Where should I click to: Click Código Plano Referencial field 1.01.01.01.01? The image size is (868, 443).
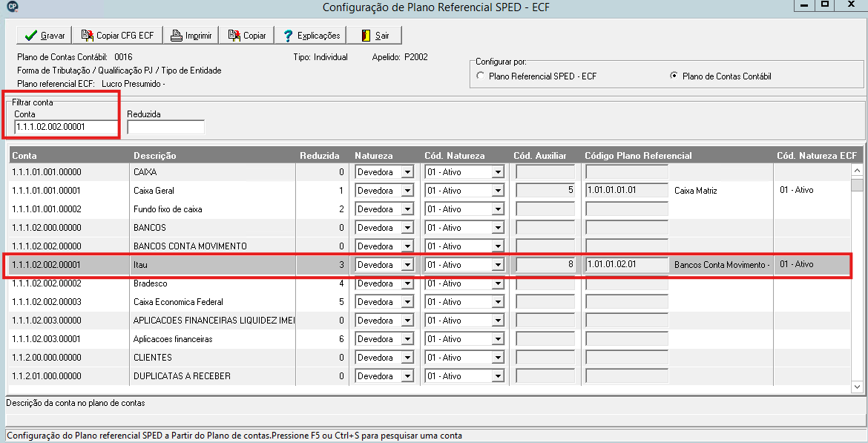tap(627, 190)
